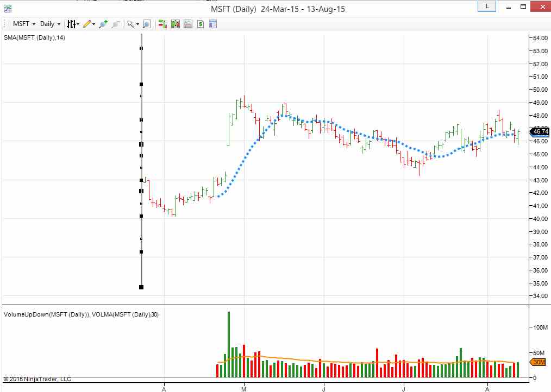The height and width of the screenshot is (392, 551).
Task: Click the 50.00 price axis label
Action: point(540,90)
